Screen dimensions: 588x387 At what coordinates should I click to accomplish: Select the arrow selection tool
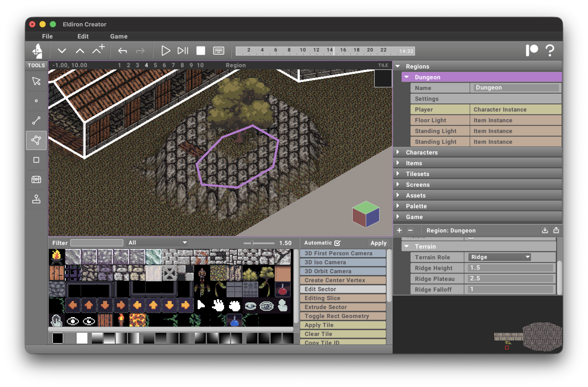tap(36, 81)
